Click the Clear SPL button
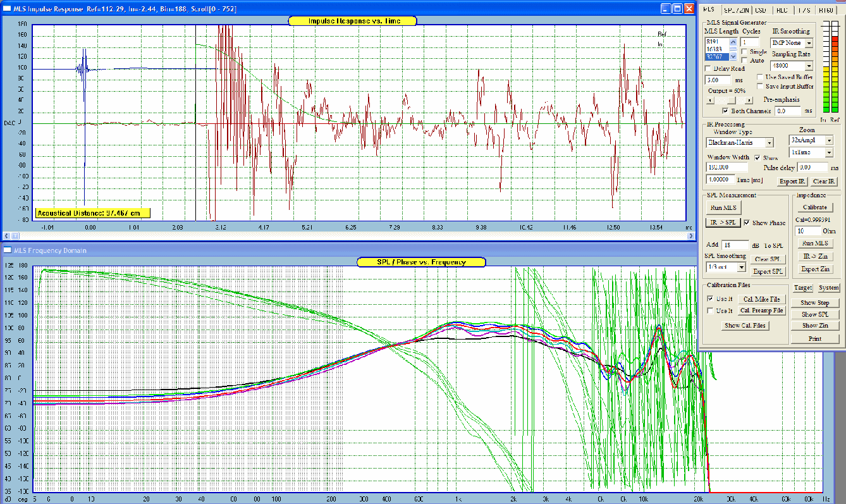The image size is (846, 504). (x=769, y=259)
